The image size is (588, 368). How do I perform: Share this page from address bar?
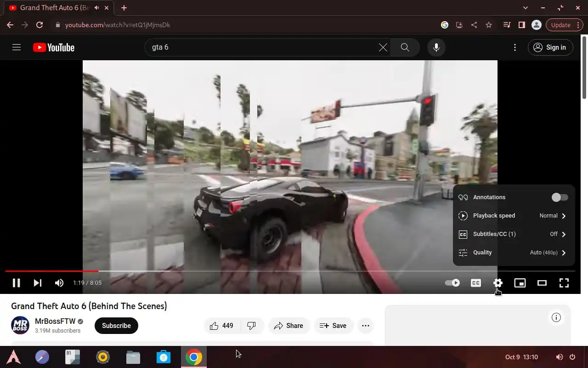tap(474, 25)
